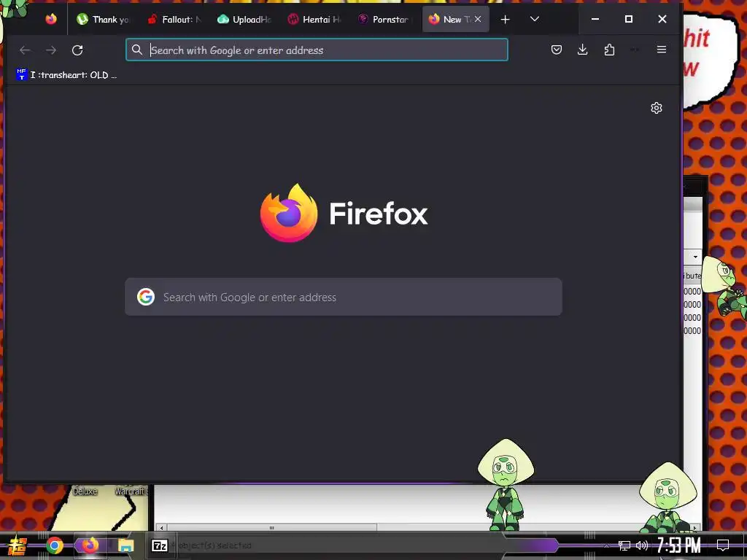Image resolution: width=747 pixels, height=560 pixels.
Task: Open the Start menu button
Action: point(18,545)
